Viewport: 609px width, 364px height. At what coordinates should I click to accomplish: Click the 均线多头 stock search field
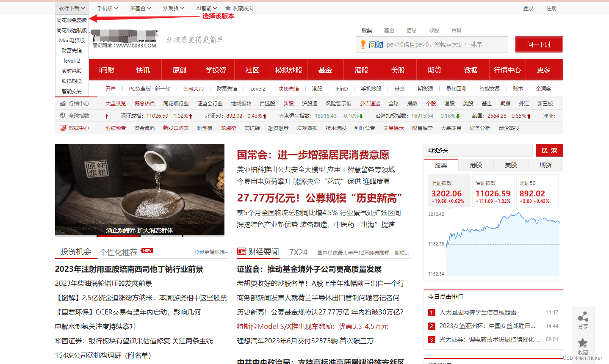pyautogui.click(x=478, y=150)
